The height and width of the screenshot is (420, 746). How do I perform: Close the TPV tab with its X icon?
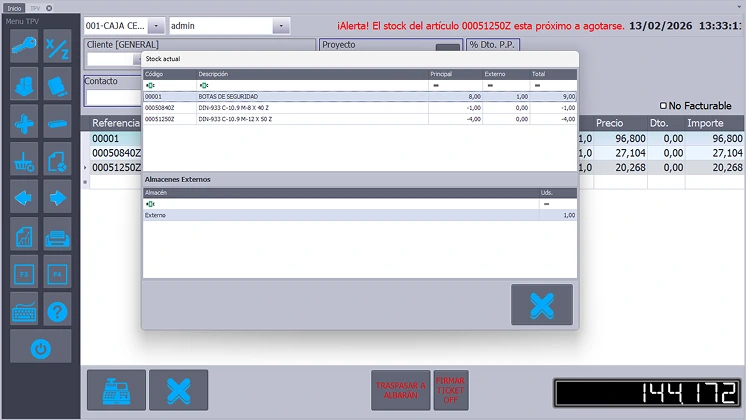[49, 8]
